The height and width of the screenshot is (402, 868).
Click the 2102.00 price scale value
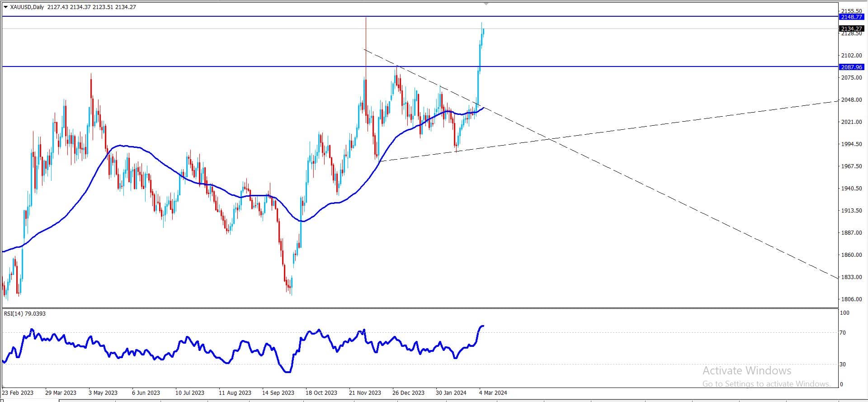851,55
